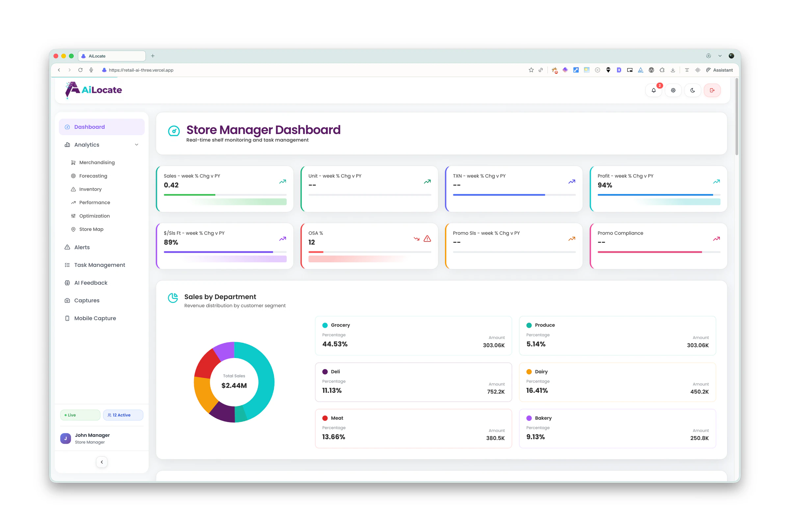Reload the page in the browser
This screenshot has width=790, height=532.
pos(80,70)
